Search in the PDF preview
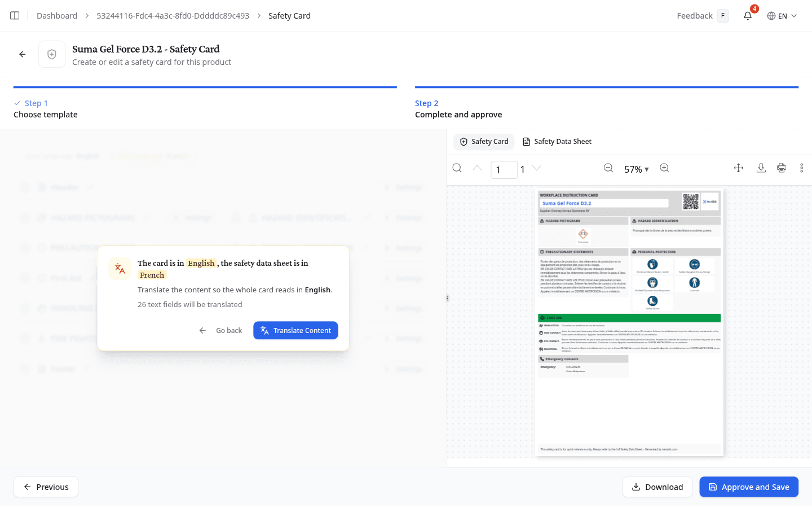The height and width of the screenshot is (508, 812). coord(457,168)
